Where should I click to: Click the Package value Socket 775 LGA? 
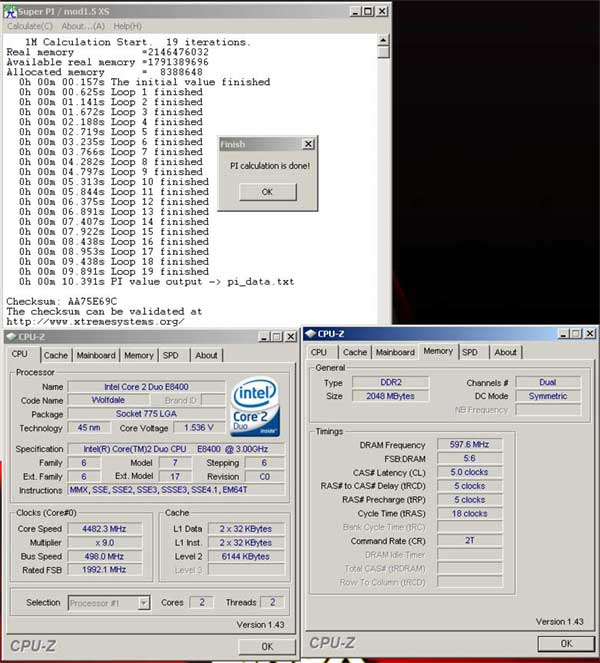point(146,414)
